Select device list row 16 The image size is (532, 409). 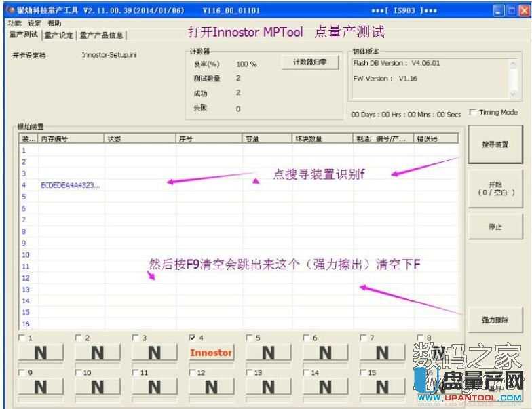pos(239,324)
